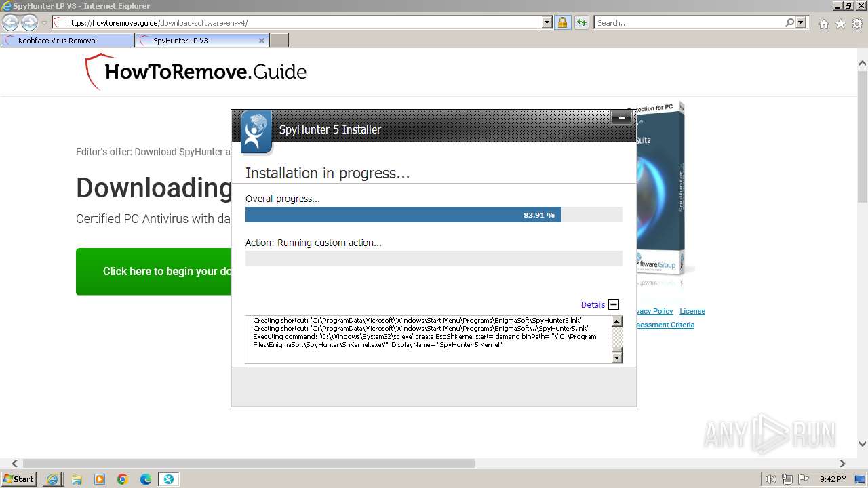The width and height of the screenshot is (868, 488).
Task: Open the media player taskbar icon
Action: pos(100,479)
